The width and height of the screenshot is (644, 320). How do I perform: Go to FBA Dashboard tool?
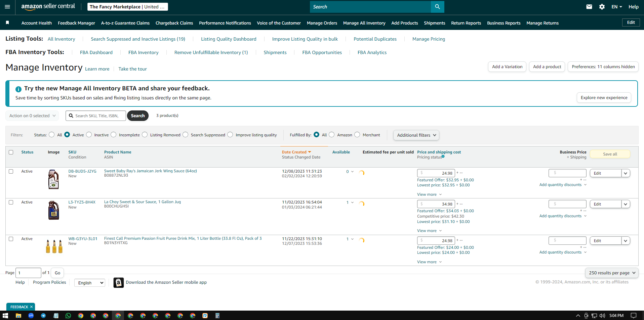point(96,52)
